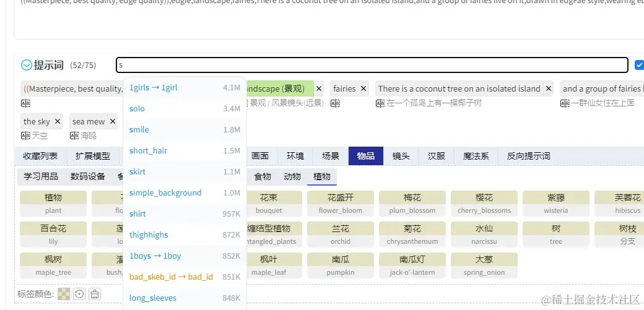
Task: Select 'short_hair' suggestion
Action: (x=185, y=151)
